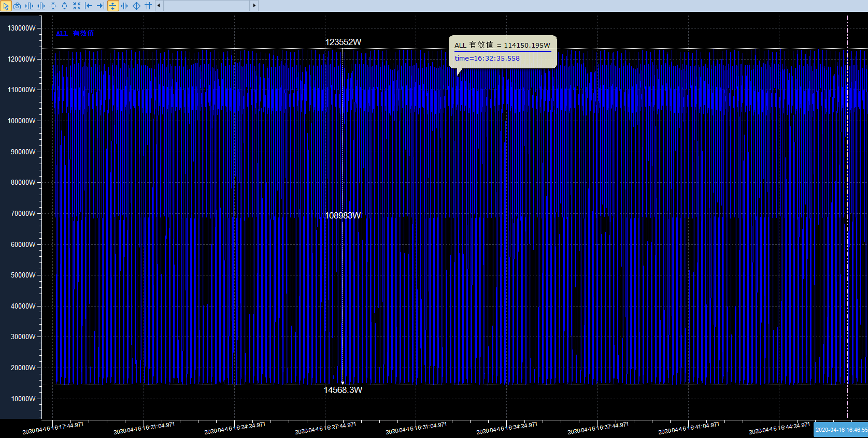Jump to end with right-arrow bar icon
The height and width of the screenshot is (438, 868).
[x=101, y=6]
